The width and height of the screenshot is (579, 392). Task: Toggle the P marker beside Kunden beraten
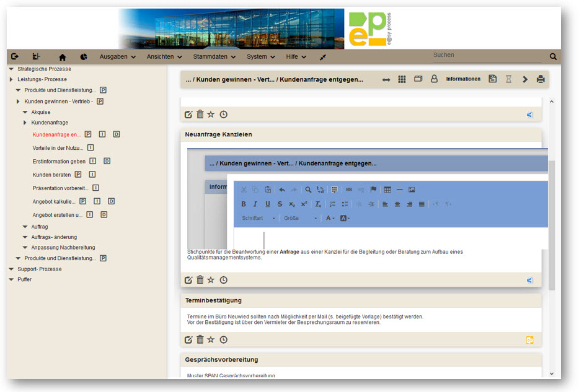click(78, 175)
